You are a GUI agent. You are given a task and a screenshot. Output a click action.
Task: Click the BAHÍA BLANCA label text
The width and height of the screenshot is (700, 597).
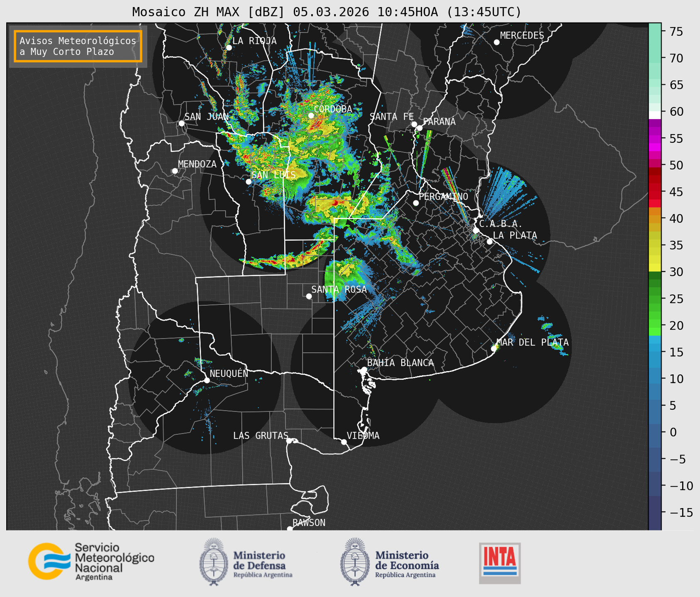pos(400,363)
